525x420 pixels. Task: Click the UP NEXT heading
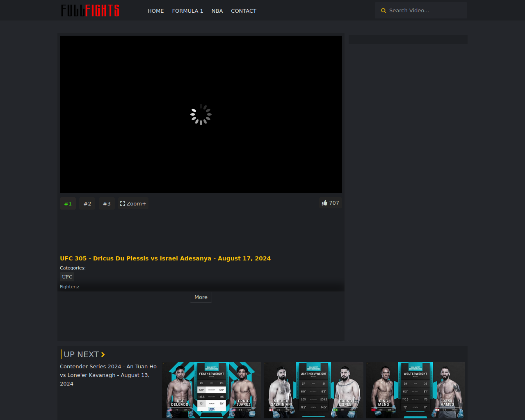point(81,355)
